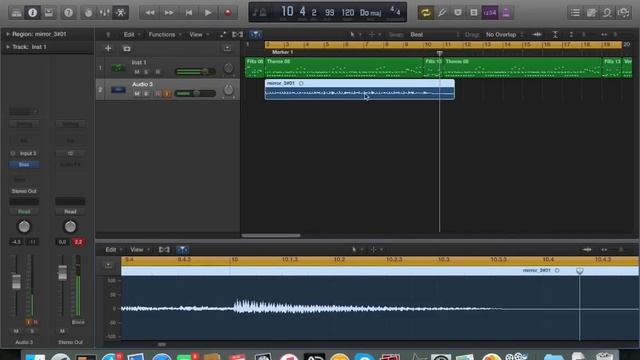
Task: Toggle the Editors scissors icon
Action: (120, 13)
